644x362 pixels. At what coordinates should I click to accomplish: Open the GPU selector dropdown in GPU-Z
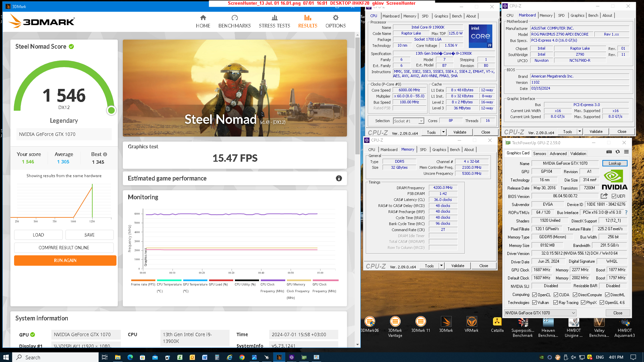(540, 313)
